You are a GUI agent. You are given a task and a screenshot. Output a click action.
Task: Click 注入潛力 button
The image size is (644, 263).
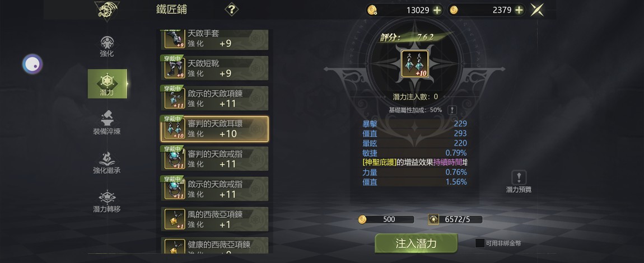[416, 243]
